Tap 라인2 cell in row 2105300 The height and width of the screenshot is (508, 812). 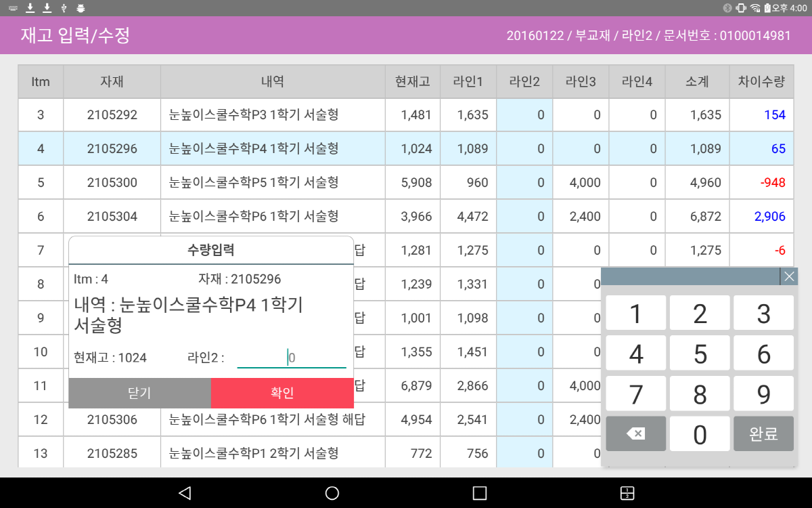pos(524,183)
